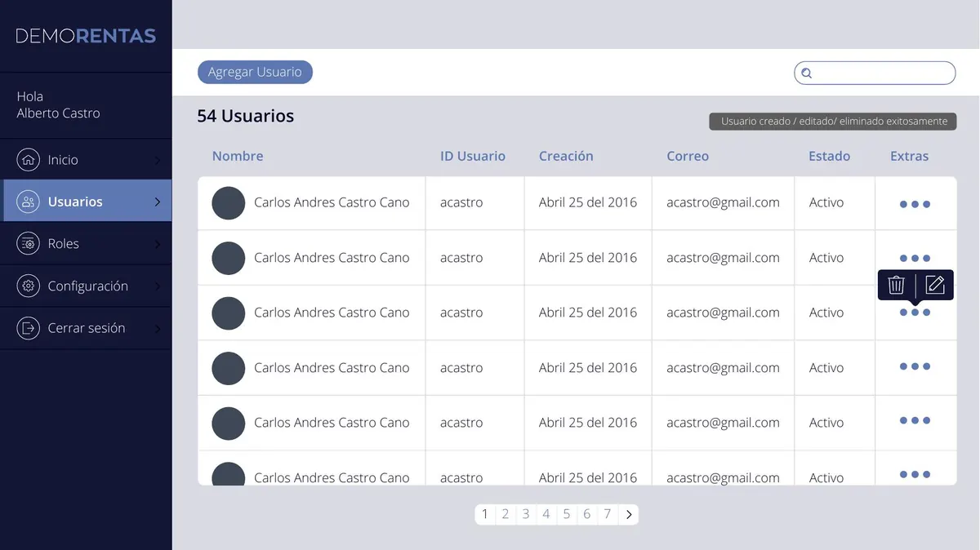Go to page 6 in pagination
Image resolution: width=980 pixels, height=550 pixels.
coord(587,514)
